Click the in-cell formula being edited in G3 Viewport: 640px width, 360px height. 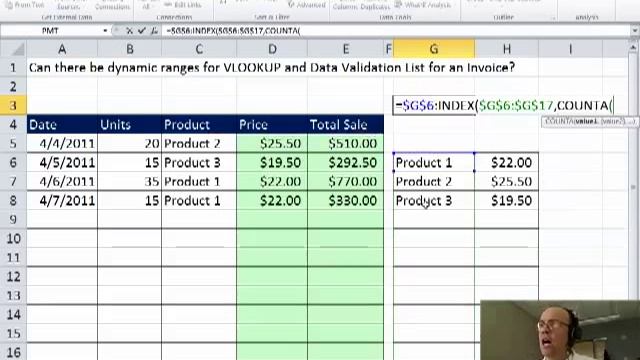504,106
